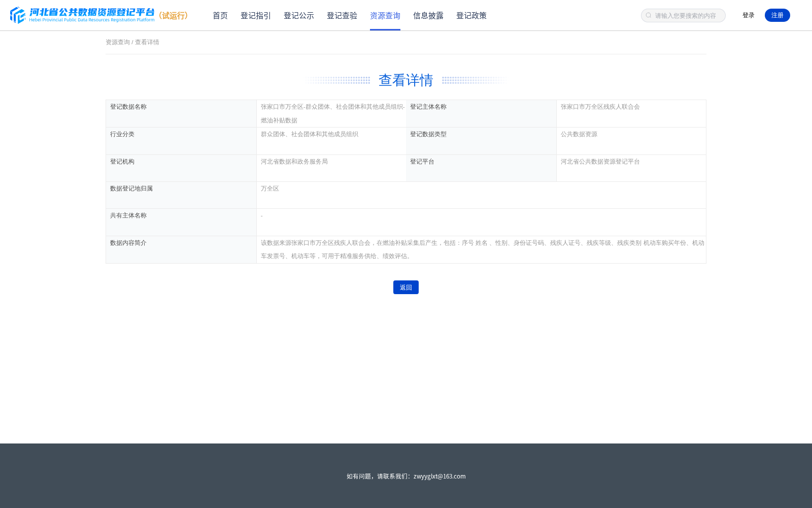
Task: Click the 登记数据名称 label cell
Action: [x=181, y=114]
